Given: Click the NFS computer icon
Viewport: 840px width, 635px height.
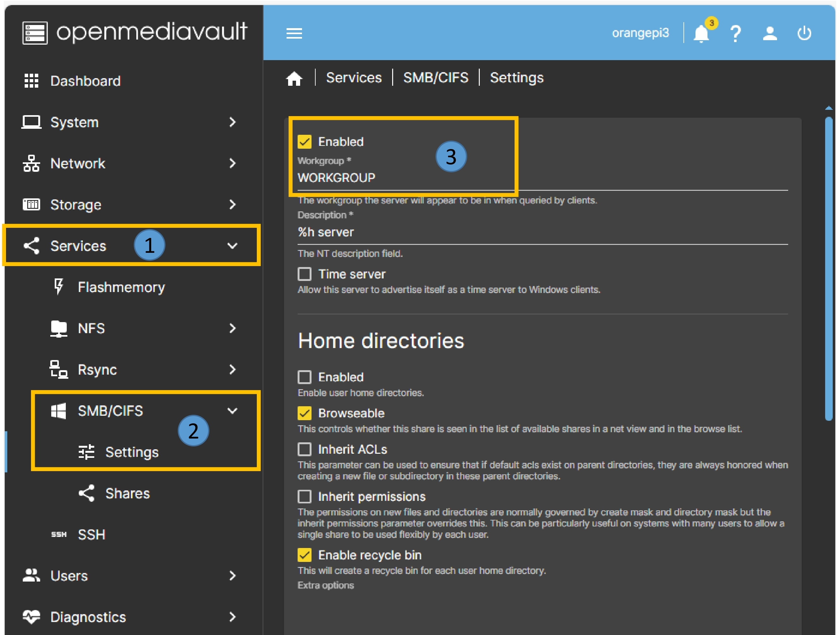Looking at the screenshot, I should coord(59,328).
